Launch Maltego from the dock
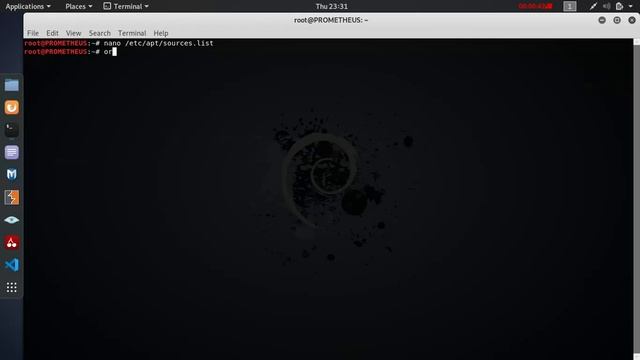The width and height of the screenshot is (640, 360). [x=11, y=175]
